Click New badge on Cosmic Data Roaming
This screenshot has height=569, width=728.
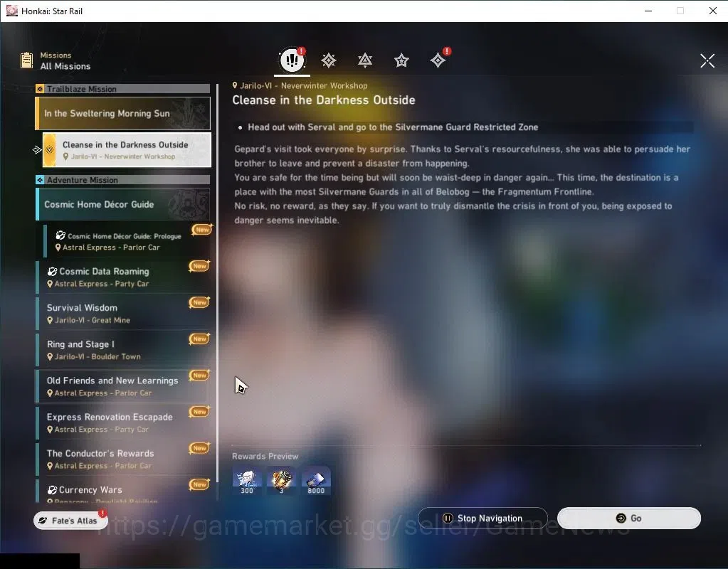tap(200, 266)
